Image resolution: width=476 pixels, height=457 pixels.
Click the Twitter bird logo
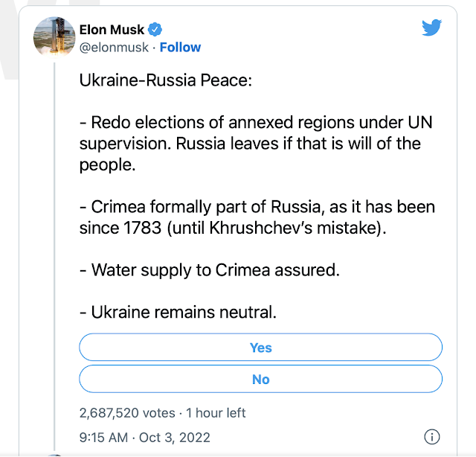click(x=431, y=28)
